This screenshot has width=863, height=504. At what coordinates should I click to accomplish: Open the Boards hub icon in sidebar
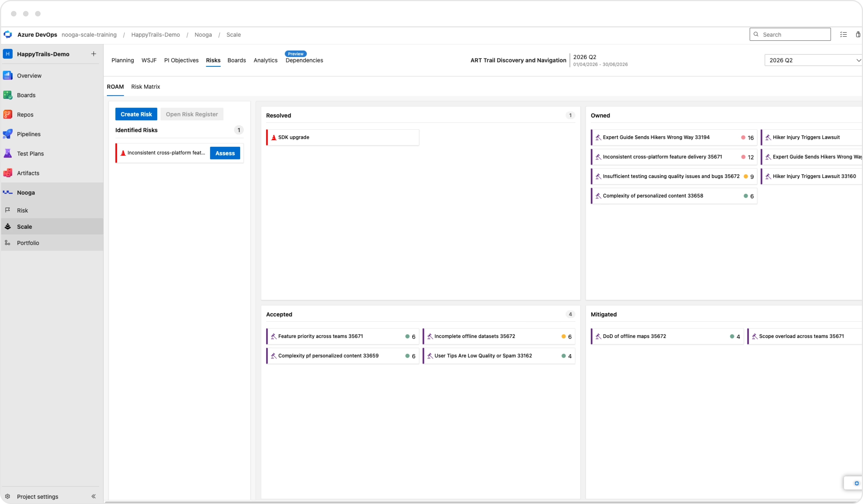pos(7,95)
